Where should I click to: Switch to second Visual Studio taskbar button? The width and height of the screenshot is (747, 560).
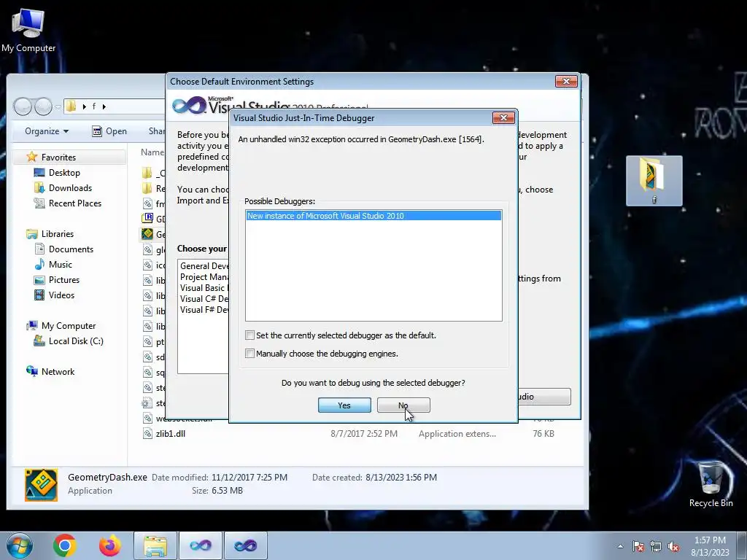point(246,545)
